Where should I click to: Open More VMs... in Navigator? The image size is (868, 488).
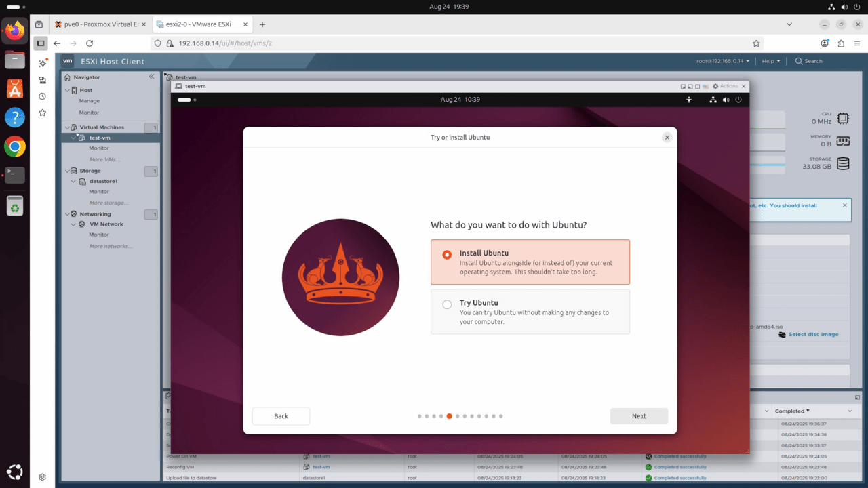pos(104,159)
